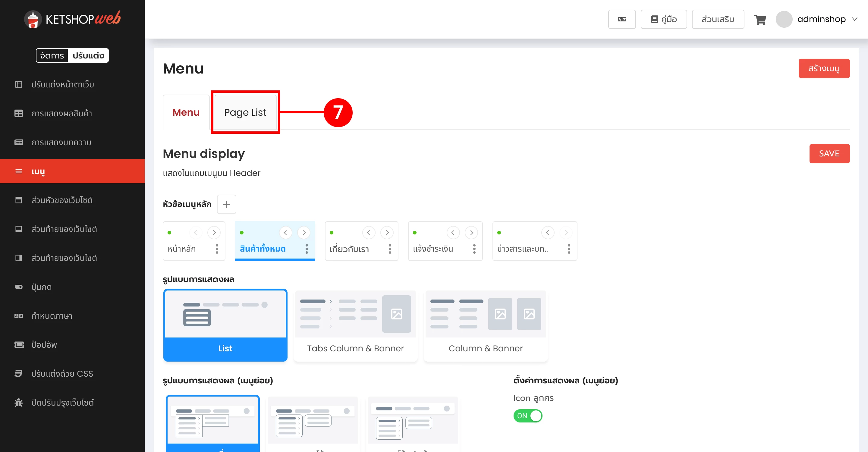
Task: Select the หน้าหลัก menu card
Action: (194, 241)
